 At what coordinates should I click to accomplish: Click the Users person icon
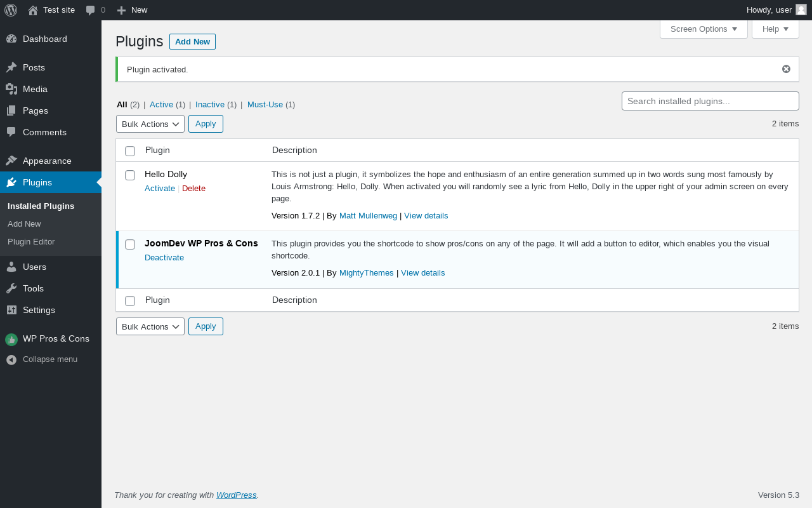[x=11, y=267]
